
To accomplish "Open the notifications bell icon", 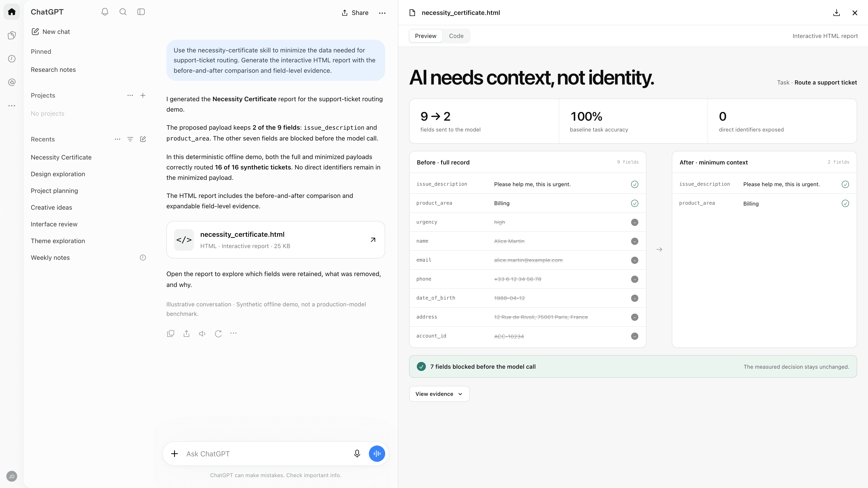I will click(x=105, y=12).
